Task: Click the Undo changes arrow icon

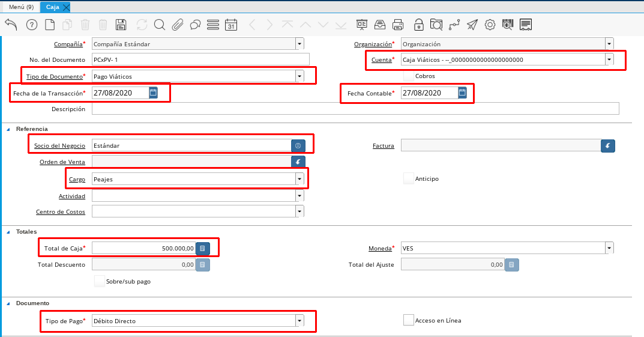Action: [x=11, y=25]
